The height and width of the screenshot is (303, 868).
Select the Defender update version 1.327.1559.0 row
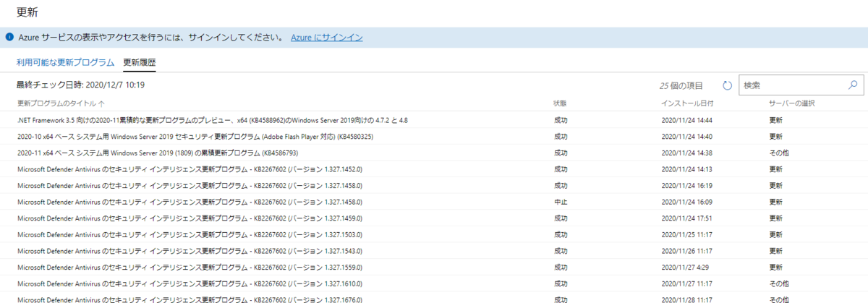click(434, 267)
